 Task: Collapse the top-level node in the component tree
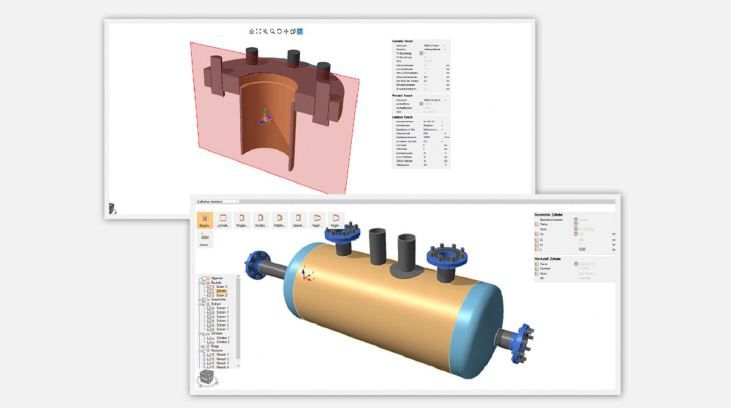200,279
